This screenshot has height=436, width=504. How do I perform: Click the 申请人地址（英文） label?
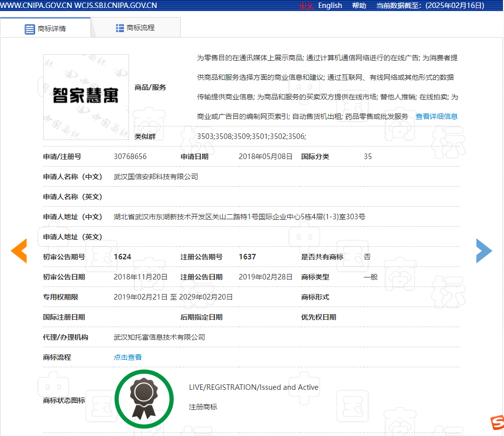(73, 237)
